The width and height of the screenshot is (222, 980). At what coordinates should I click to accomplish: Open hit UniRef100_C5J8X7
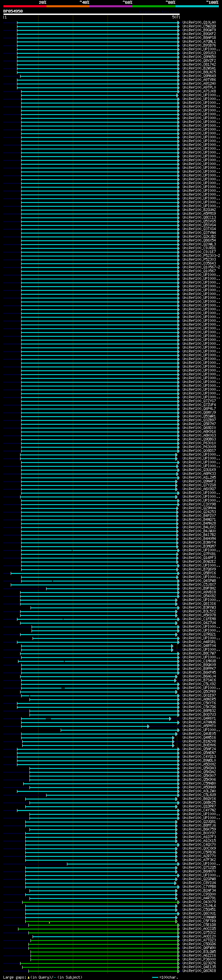pos(199,584)
